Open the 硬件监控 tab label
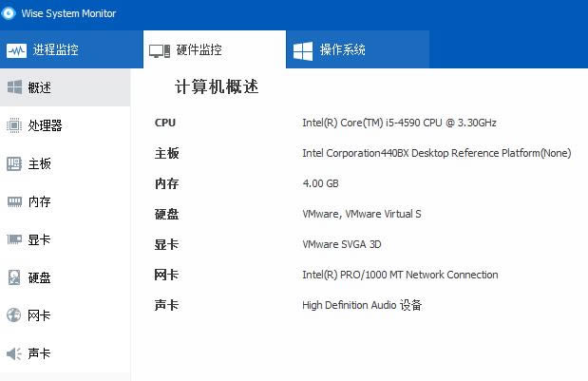The height and width of the screenshot is (381, 588). point(199,49)
